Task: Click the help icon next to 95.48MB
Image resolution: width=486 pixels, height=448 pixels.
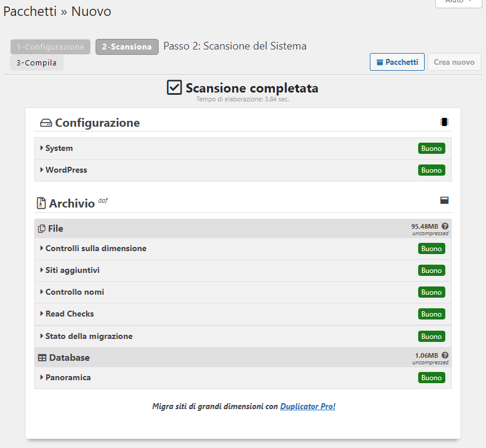Action: [x=445, y=226]
